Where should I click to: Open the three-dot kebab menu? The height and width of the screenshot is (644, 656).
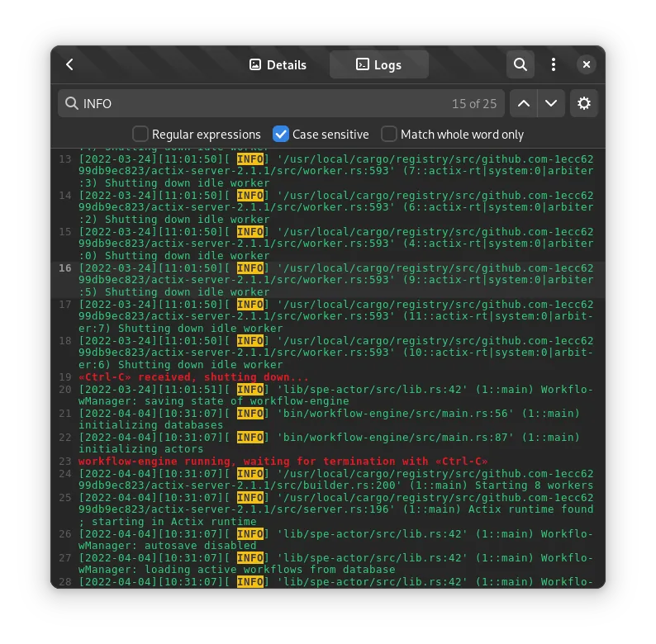(x=554, y=64)
